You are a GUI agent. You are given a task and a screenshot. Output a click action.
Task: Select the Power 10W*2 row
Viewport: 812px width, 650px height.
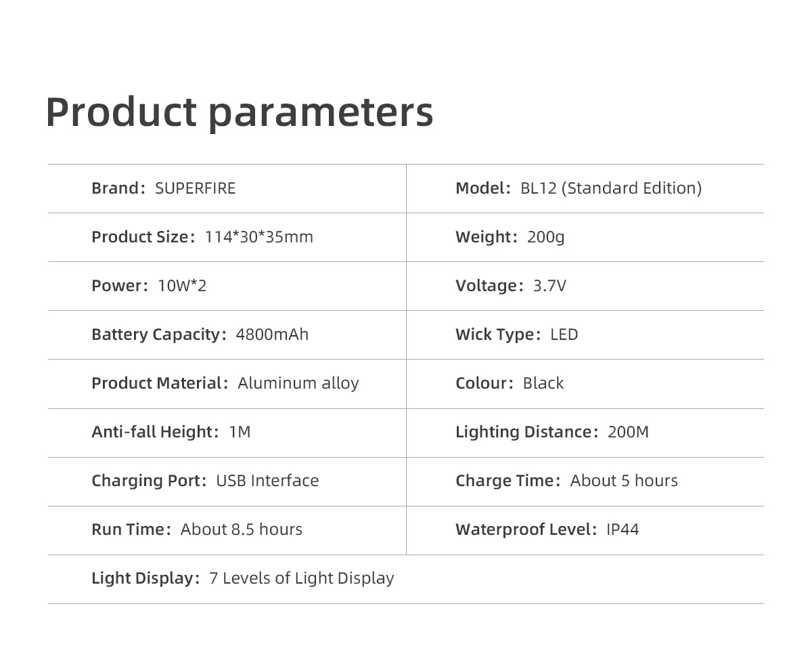149,286
